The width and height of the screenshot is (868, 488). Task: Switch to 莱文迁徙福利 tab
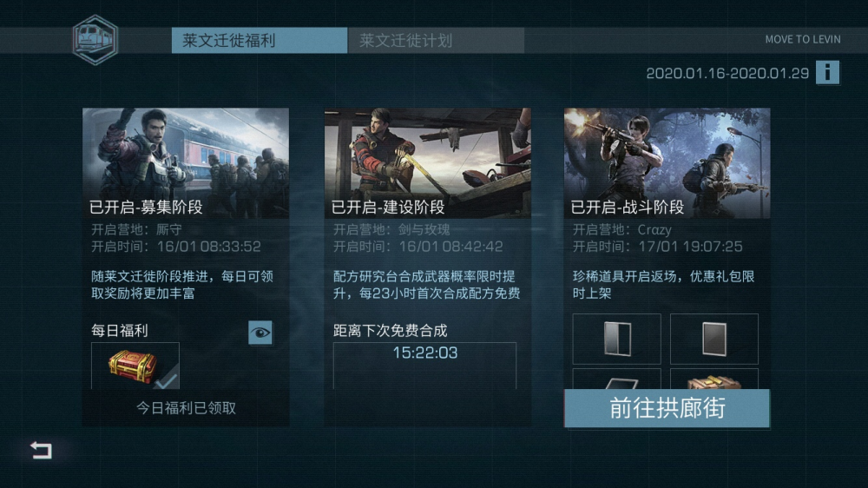pos(260,41)
